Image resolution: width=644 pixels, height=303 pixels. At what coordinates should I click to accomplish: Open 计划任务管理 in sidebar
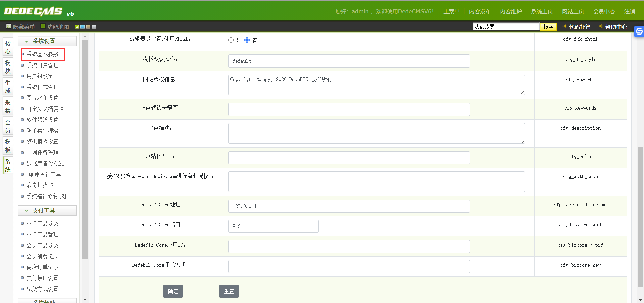coord(43,153)
